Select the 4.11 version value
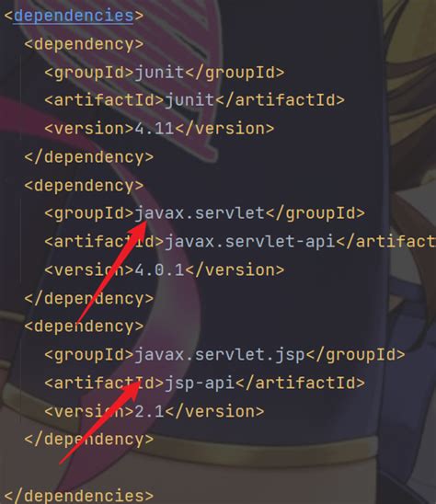 click(155, 128)
